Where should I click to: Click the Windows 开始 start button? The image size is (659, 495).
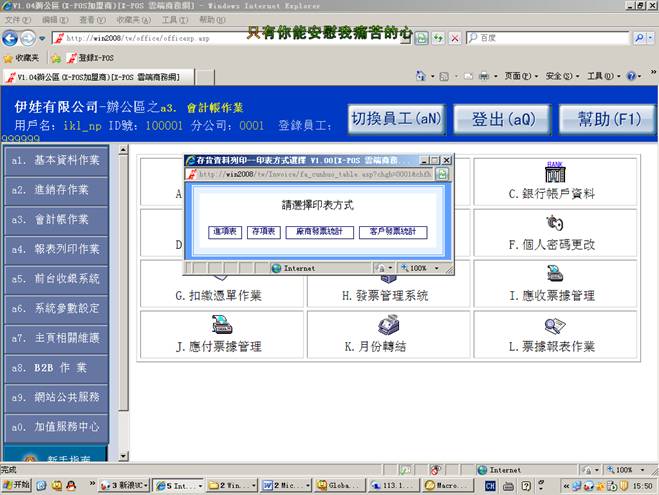pos(17,485)
